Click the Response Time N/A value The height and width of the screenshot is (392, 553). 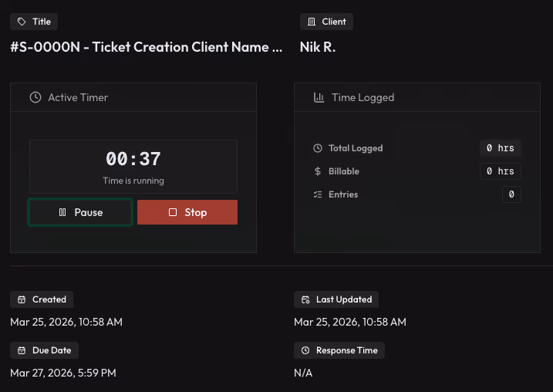[x=303, y=373]
